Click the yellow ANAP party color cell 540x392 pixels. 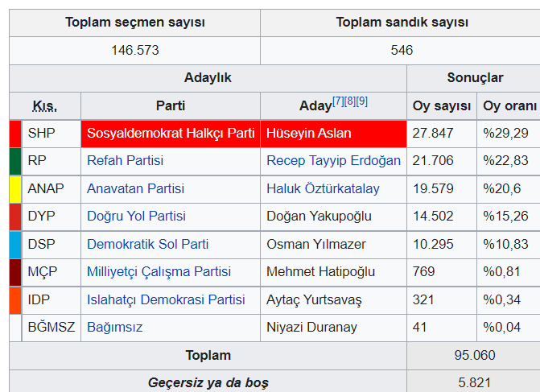point(14,188)
